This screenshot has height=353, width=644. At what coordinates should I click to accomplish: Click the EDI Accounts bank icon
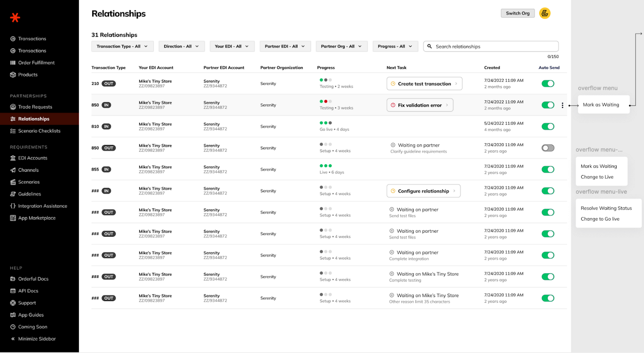pos(13,158)
